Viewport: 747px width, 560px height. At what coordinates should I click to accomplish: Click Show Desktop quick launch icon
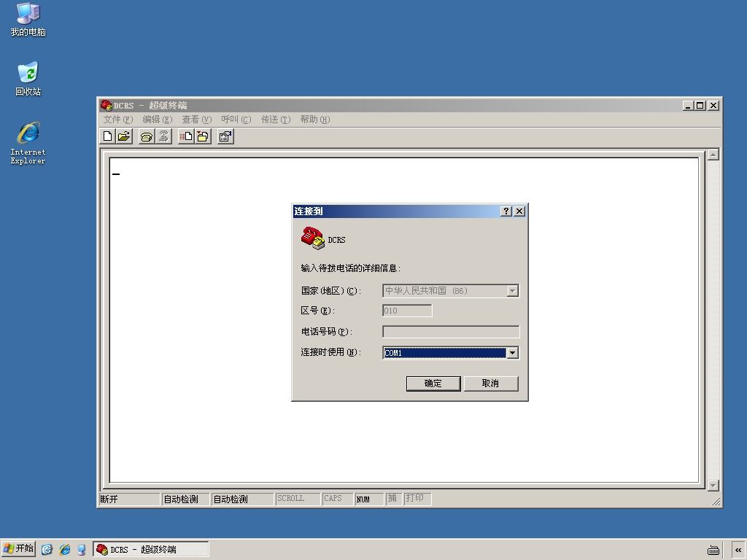coord(47,550)
